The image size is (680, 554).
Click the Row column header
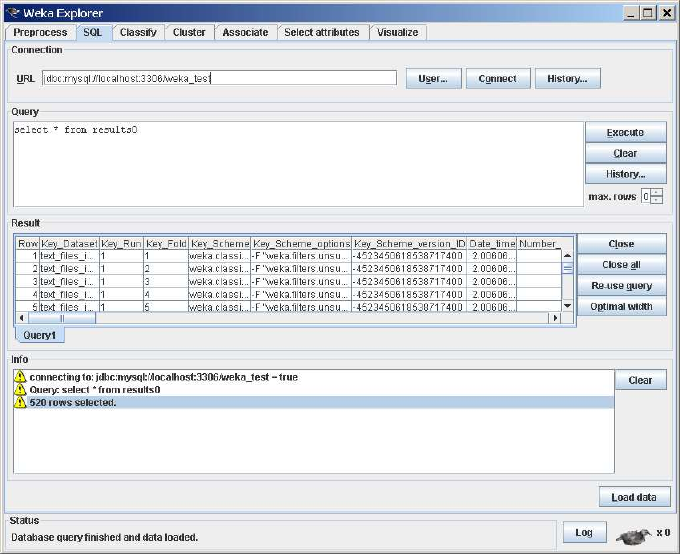28,244
